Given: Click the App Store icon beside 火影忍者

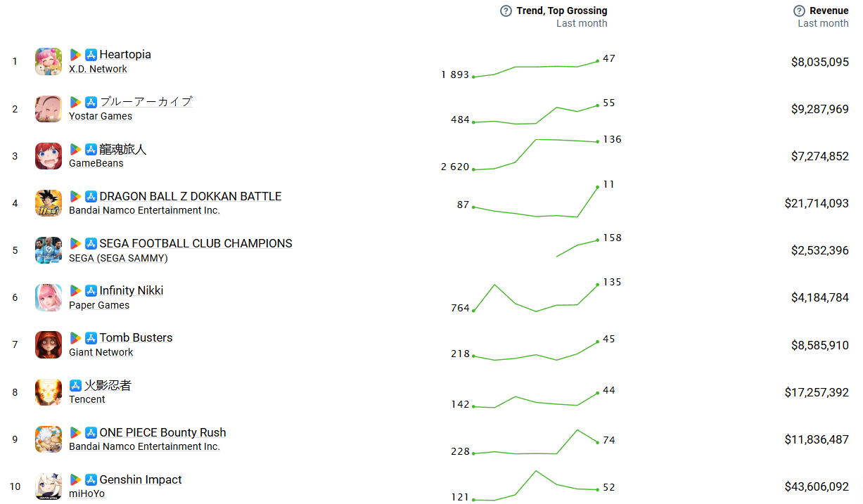Looking at the screenshot, I should click(x=75, y=386).
